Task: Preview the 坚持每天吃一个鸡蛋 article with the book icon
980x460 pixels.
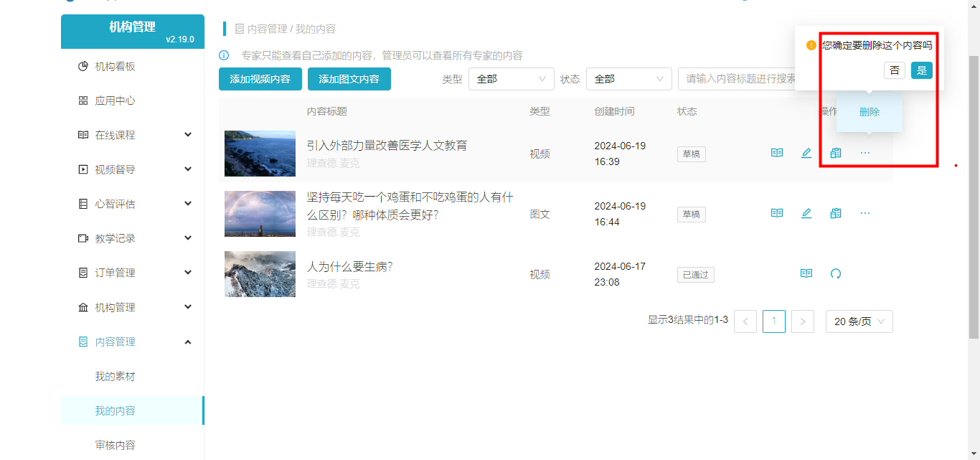Action: coord(777,213)
